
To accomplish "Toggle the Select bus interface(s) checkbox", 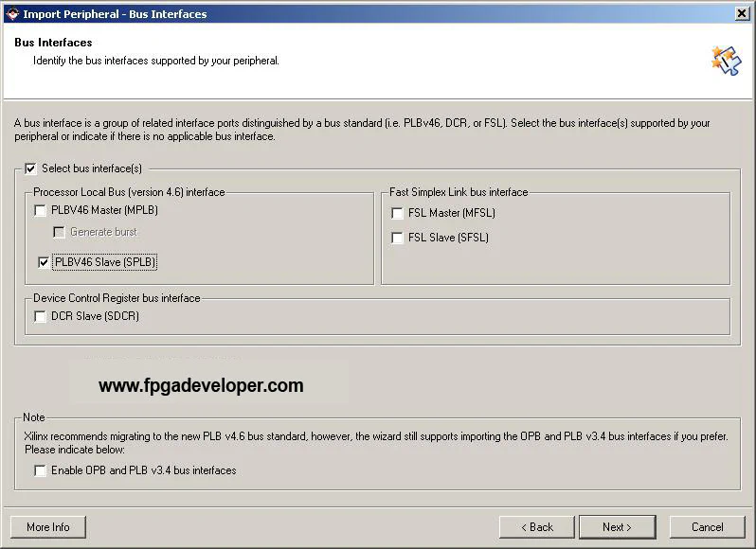I will click(x=31, y=168).
